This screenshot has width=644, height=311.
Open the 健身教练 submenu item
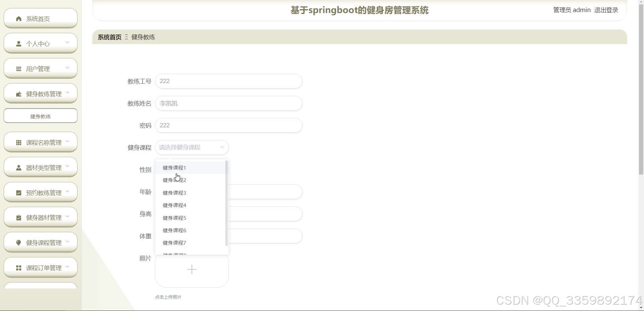[41, 116]
